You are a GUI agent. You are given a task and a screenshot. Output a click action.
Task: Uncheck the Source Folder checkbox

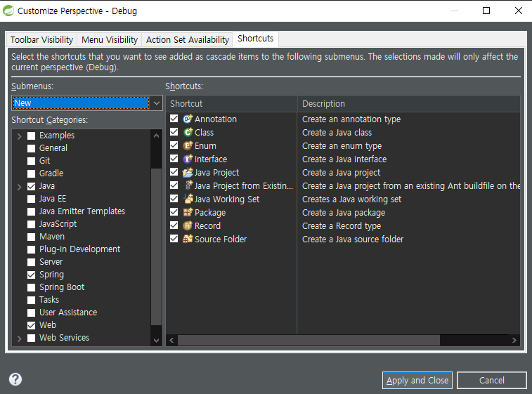click(174, 239)
